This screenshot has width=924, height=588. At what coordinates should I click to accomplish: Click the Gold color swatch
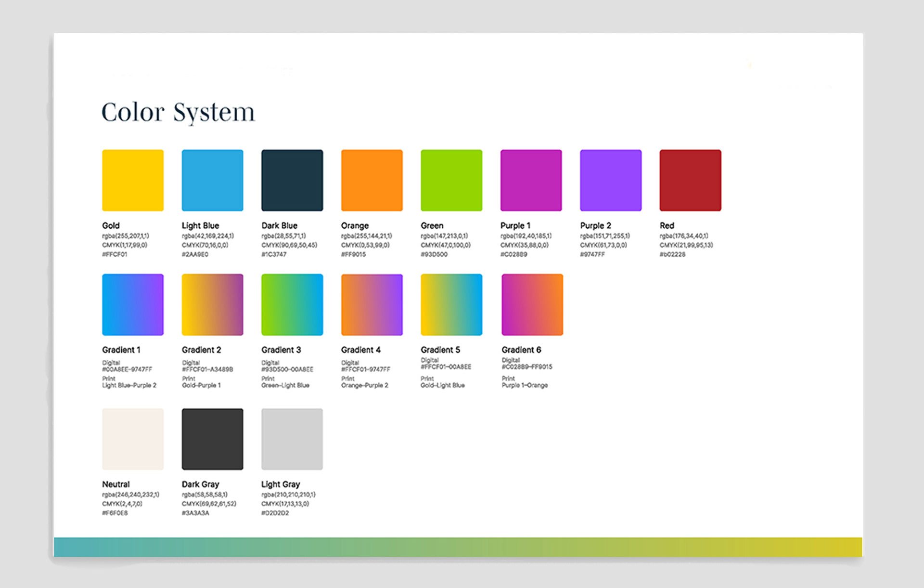pyautogui.click(x=133, y=180)
